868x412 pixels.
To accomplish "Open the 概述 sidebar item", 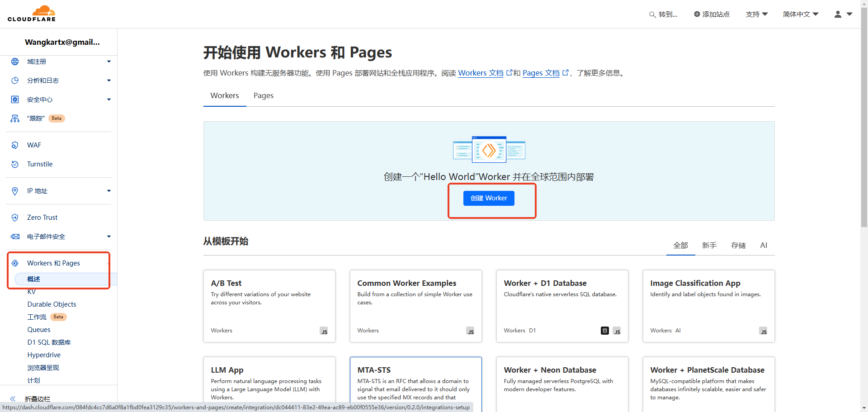I will (x=66, y=279).
